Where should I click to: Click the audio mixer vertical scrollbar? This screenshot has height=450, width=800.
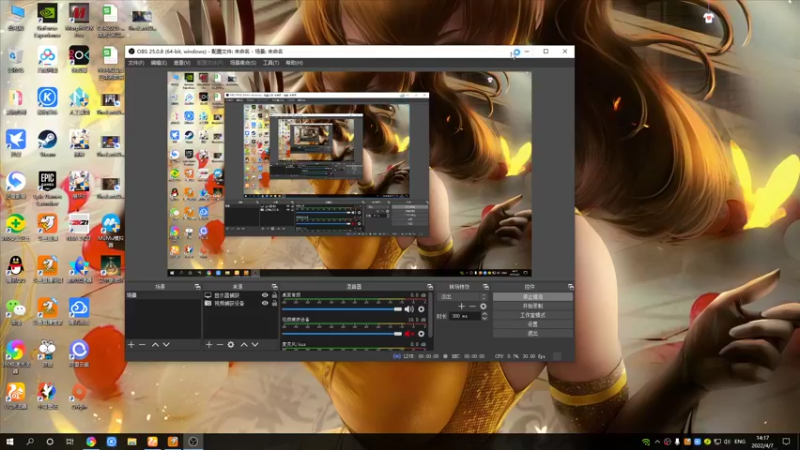point(432,316)
